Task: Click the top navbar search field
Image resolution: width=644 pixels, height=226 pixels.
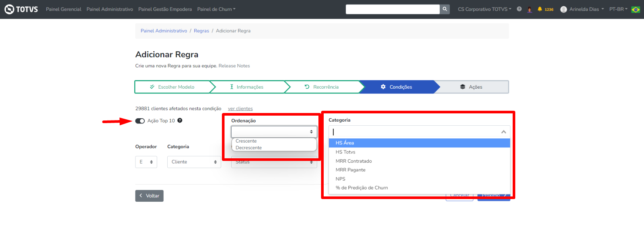Action: point(392,9)
